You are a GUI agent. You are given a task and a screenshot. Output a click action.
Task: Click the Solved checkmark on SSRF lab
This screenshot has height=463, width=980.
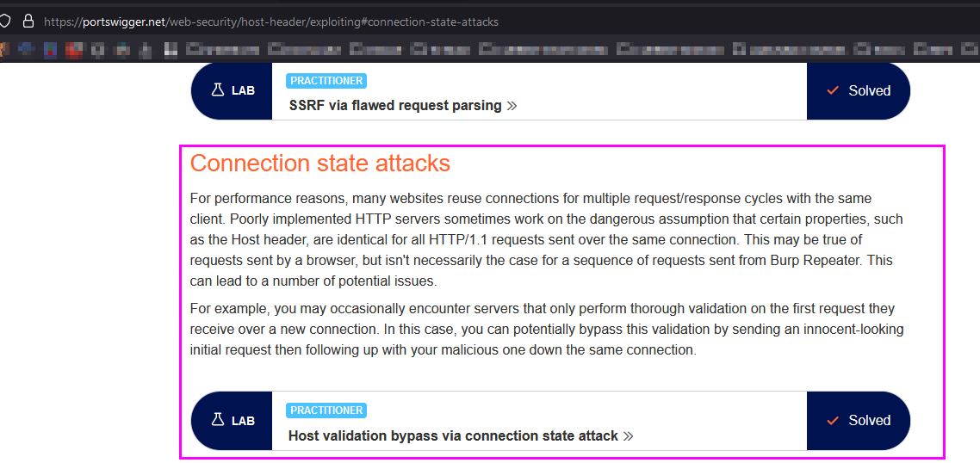833,90
